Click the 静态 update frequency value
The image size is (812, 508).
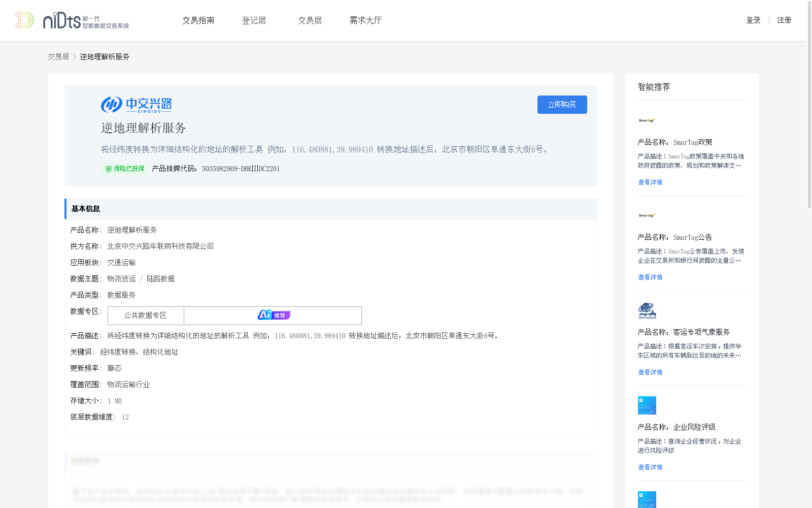point(114,368)
